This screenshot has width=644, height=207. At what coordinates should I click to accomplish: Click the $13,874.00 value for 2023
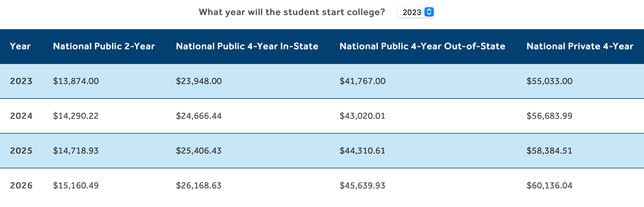pos(76,81)
